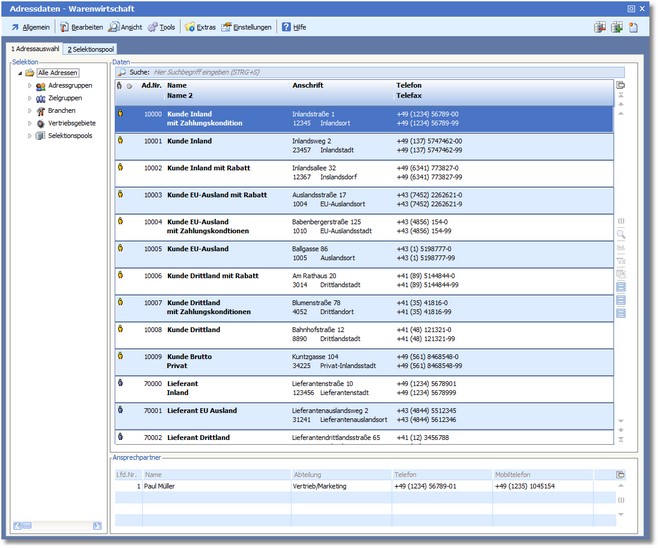Click the customer icon in row 10001
Viewport: 658px width, 548px height.
pos(121,141)
